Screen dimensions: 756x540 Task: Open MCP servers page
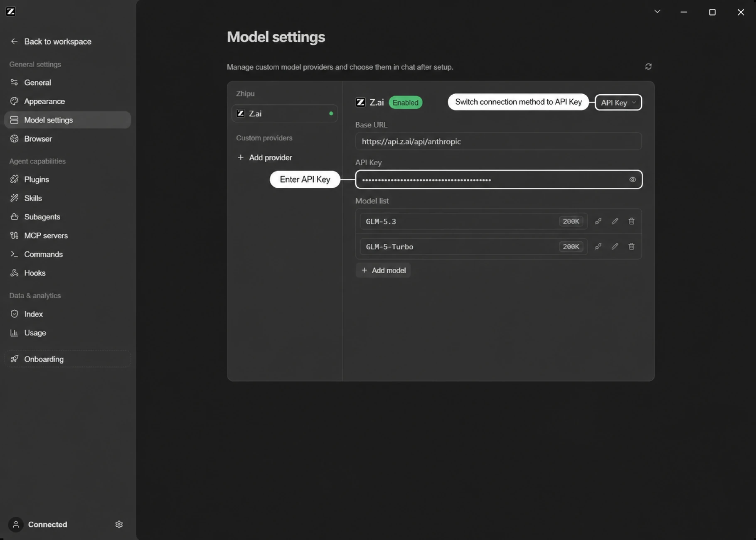point(67,235)
